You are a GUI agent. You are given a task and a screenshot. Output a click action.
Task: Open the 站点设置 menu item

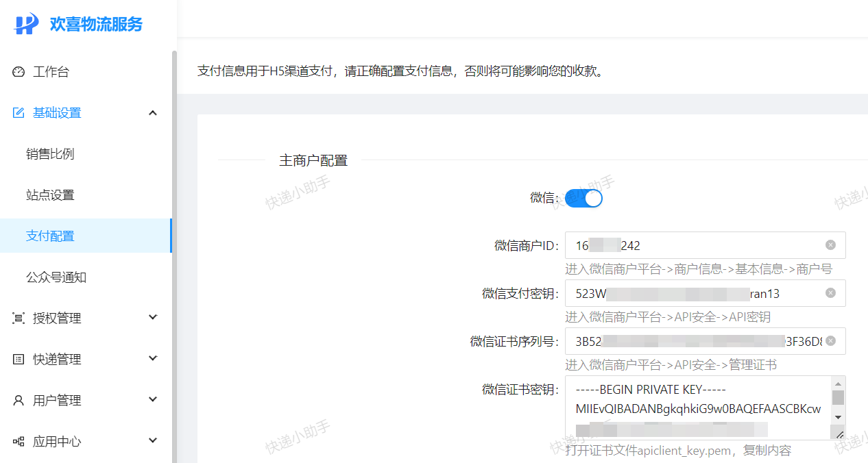[50, 195]
